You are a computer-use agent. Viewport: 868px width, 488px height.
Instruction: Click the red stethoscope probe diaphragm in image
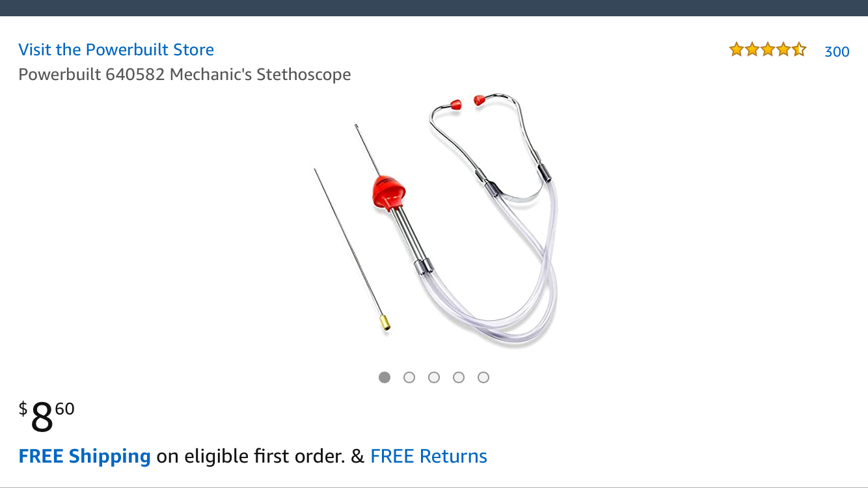(x=388, y=191)
